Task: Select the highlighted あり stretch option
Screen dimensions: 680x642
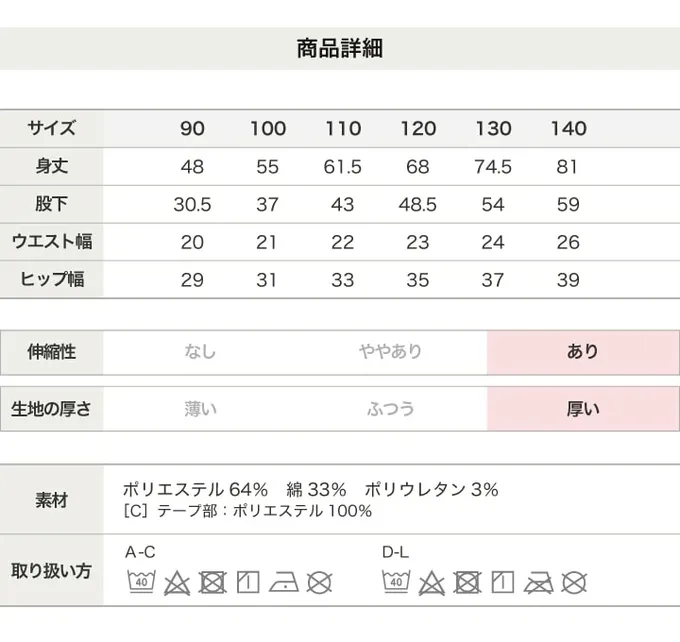Action: [x=583, y=352]
